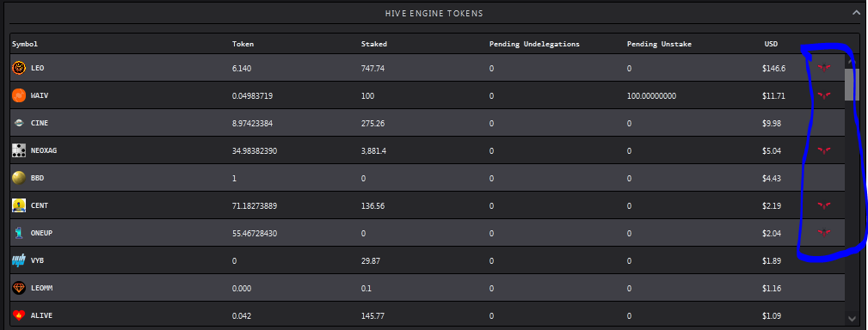Click the red icon in LEO row
Screen dimensions: 868x330
pos(824,68)
